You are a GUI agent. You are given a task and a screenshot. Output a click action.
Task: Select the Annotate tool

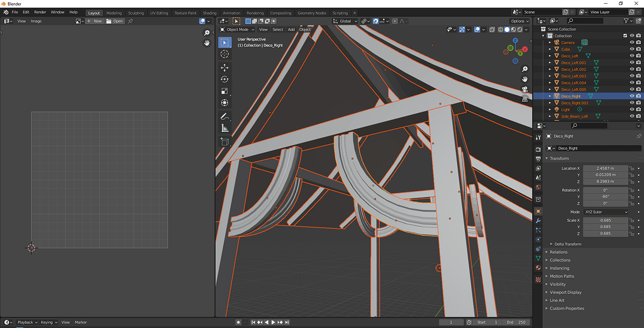coord(225,117)
